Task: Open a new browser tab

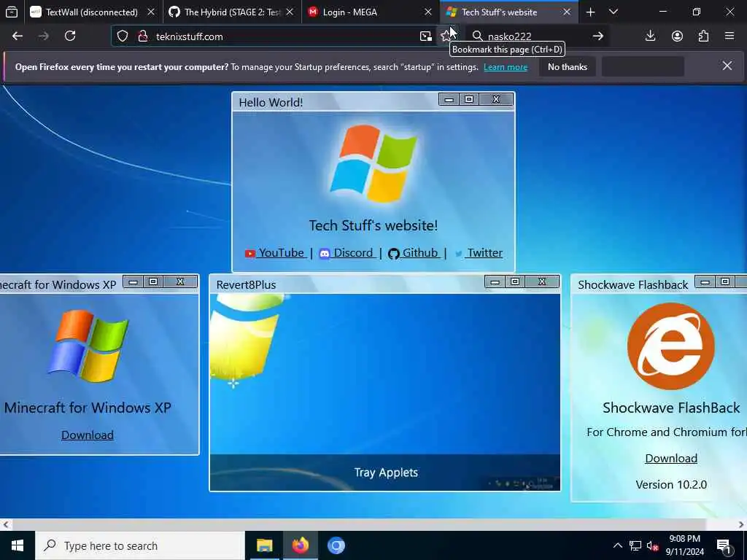Action: click(590, 12)
